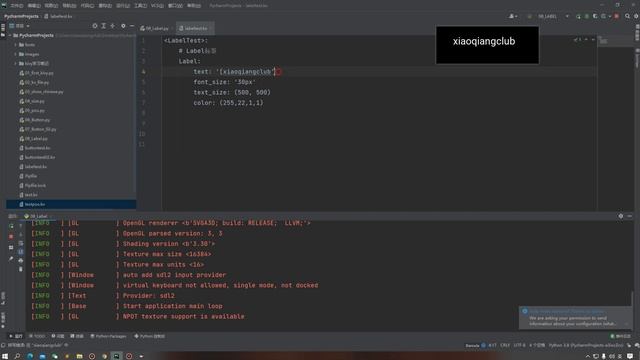This screenshot has width=640, height=360.
Task: Open Microsoft Edge from the taskbar
Action: coord(30,356)
